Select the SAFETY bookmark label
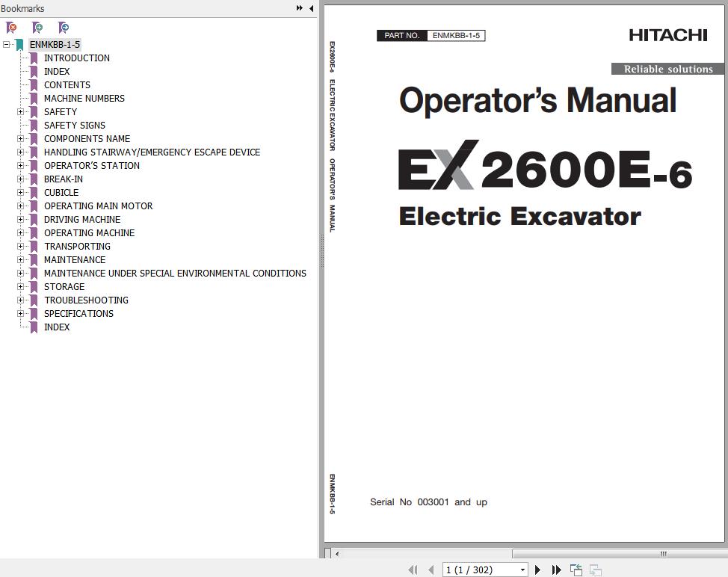Viewport: 728px width, 577px height. pyautogui.click(x=61, y=112)
